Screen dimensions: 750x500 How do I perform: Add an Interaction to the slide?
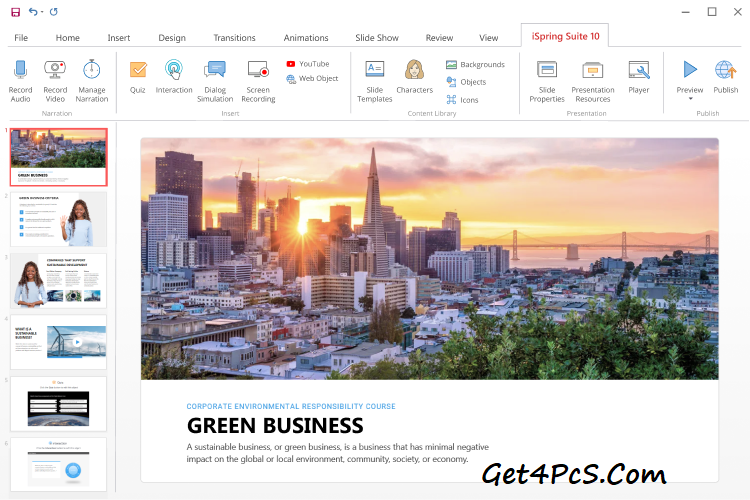[x=174, y=69]
